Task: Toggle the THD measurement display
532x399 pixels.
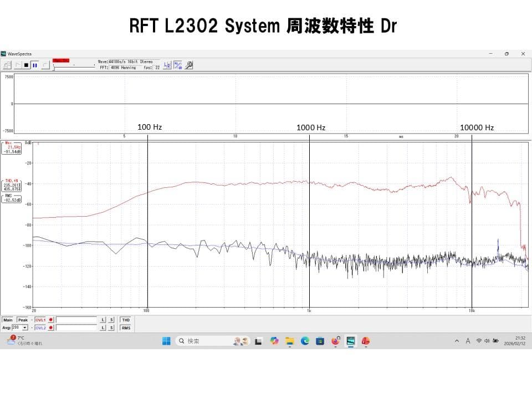Action: point(126,320)
